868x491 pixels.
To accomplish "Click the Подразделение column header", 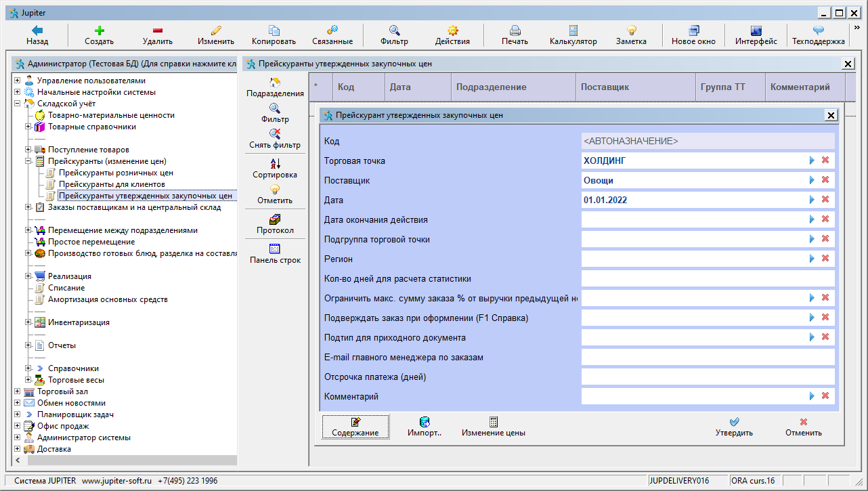I will (x=513, y=87).
